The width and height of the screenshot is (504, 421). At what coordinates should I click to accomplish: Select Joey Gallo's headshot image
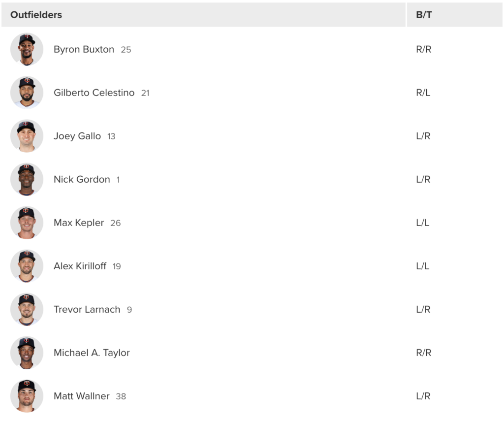[x=27, y=136]
